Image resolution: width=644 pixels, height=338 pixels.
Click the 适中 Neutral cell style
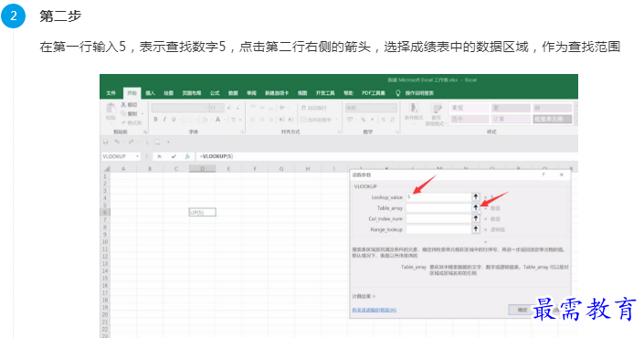469,119
